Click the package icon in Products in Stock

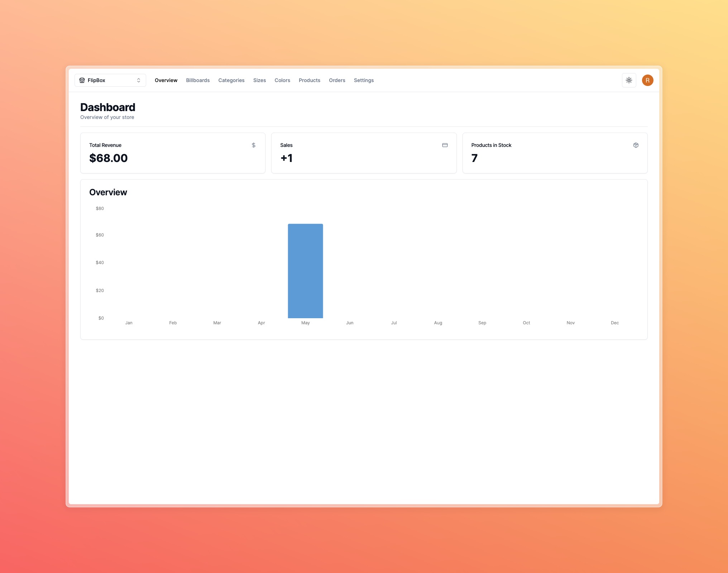(636, 145)
